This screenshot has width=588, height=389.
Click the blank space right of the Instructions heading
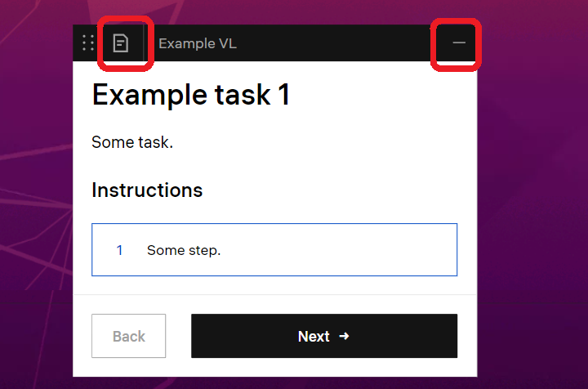(343, 190)
